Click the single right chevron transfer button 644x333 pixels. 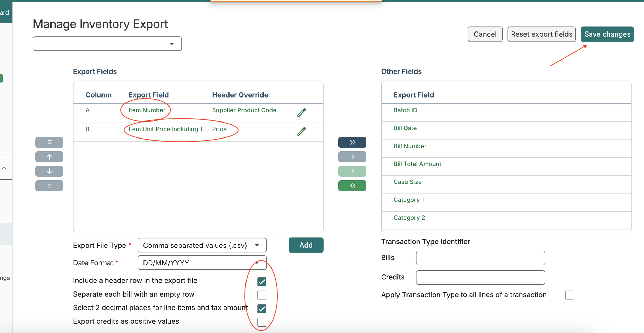pyautogui.click(x=352, y=157)
